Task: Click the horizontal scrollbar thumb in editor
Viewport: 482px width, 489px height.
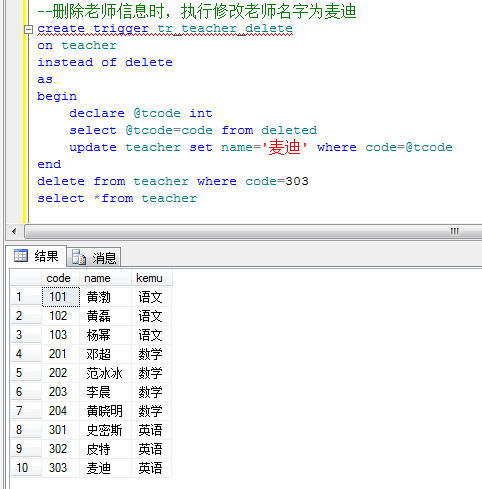Action: click(x=254, y=231)
